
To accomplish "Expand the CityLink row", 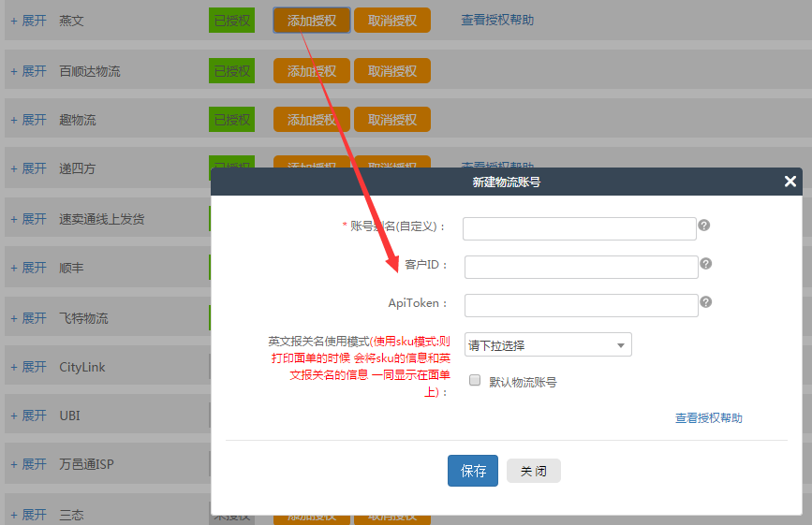I will [28, 367].
